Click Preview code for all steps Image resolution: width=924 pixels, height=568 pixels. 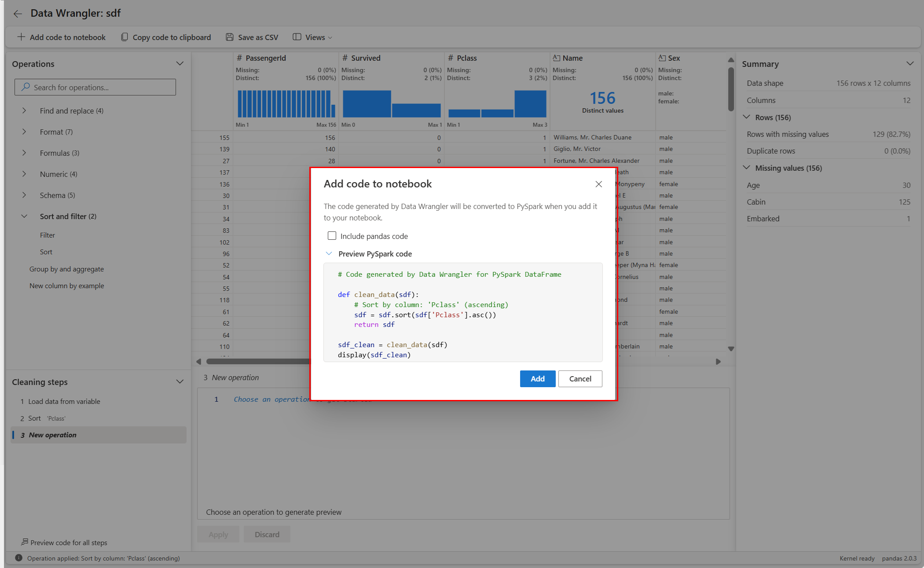pyautogui.click(x=64, y=543)
